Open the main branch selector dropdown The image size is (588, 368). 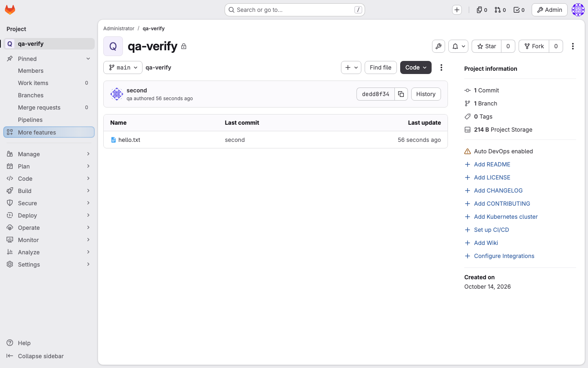[123, 67]
